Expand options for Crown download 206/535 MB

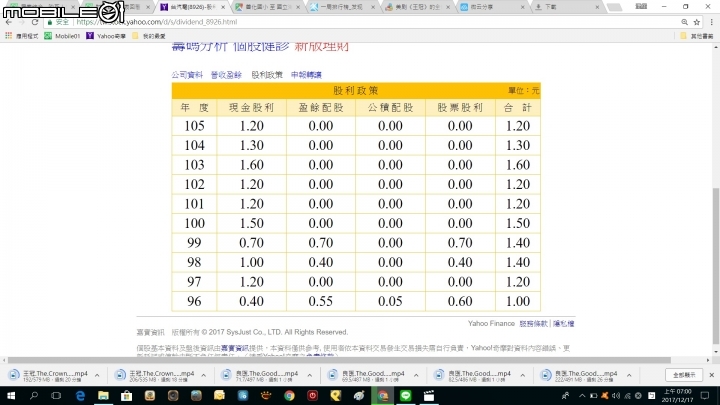(203, 376)
